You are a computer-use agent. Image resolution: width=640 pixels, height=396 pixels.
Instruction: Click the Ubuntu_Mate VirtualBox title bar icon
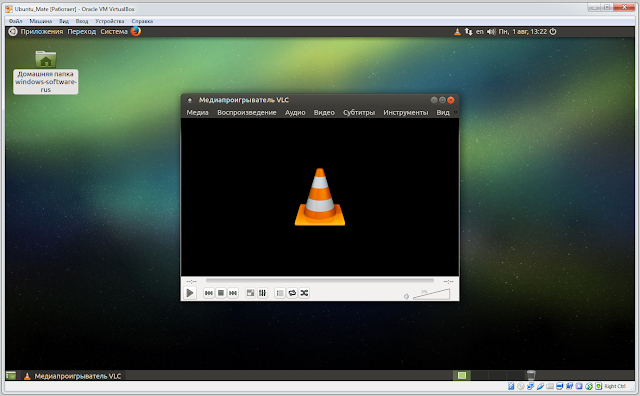9,9
